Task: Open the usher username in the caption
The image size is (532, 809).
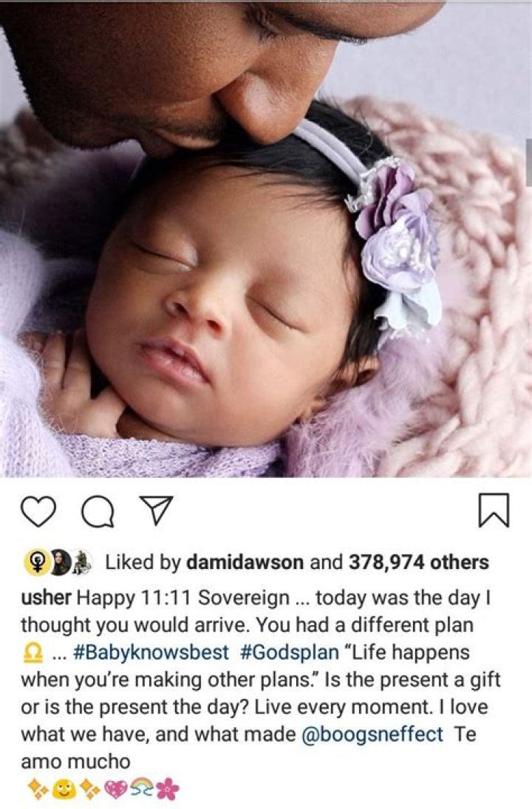Action: [x=46, y=598]
